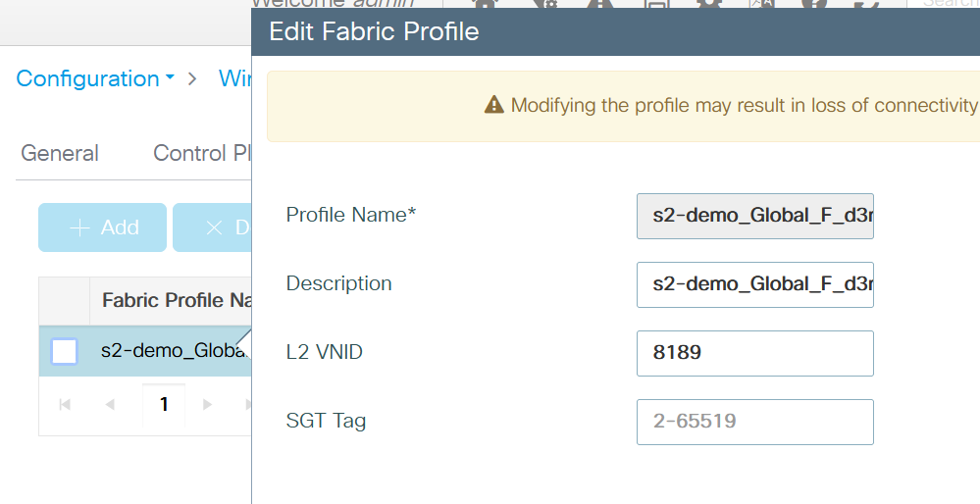Go to previous page of table
This screenshot has width=980, height=504.
(x=110, y=405)
